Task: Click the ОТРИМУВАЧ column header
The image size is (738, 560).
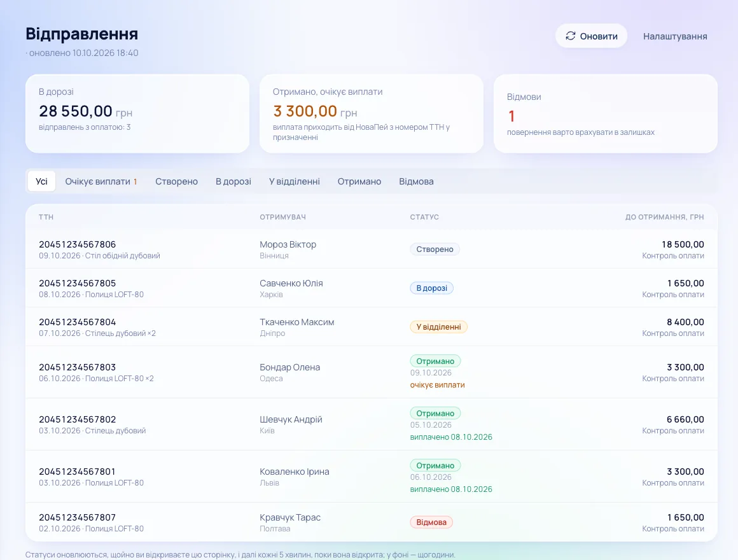Action: click(282, 217)
